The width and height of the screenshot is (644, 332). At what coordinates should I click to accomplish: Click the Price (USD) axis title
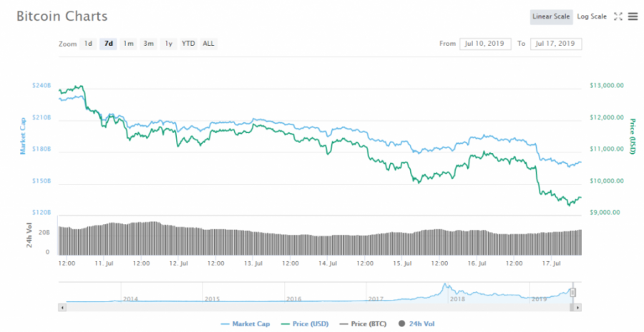633,137
